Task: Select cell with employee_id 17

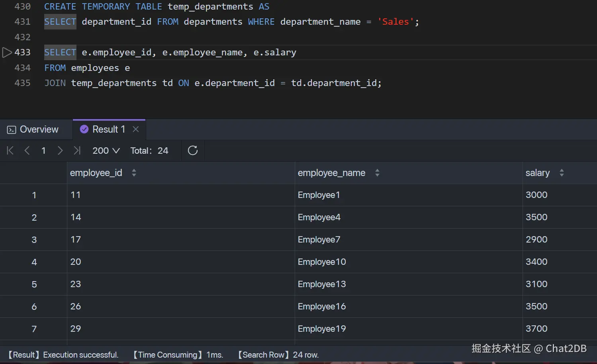Action: pos(181,239)
